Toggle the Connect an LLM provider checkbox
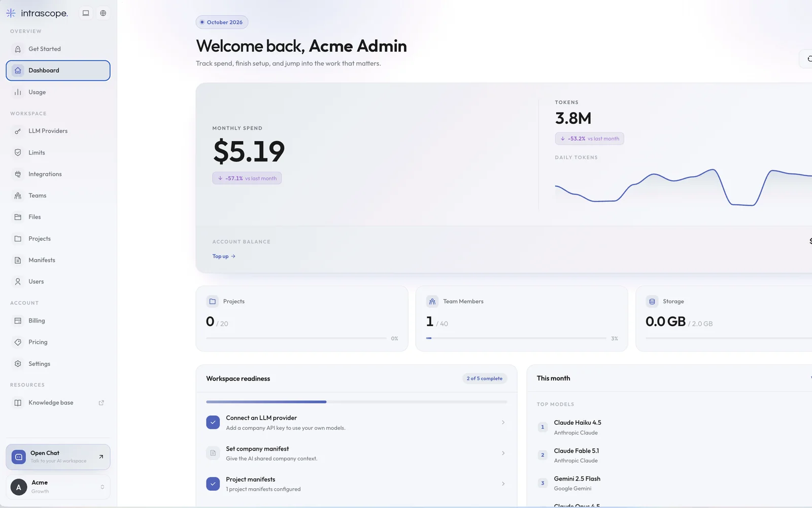812x508 pixels. (213, 423)
